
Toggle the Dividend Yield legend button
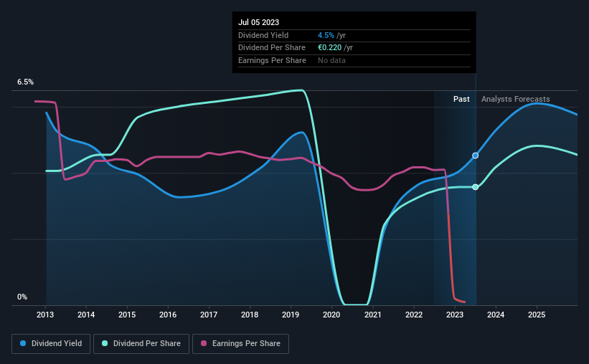point(51,344)
